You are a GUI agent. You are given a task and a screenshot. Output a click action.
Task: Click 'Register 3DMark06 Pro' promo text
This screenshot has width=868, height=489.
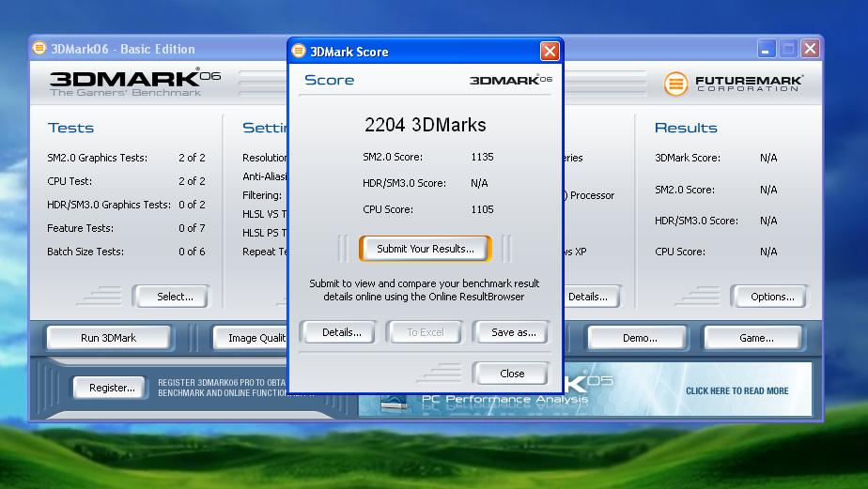(x=222, y=388)
